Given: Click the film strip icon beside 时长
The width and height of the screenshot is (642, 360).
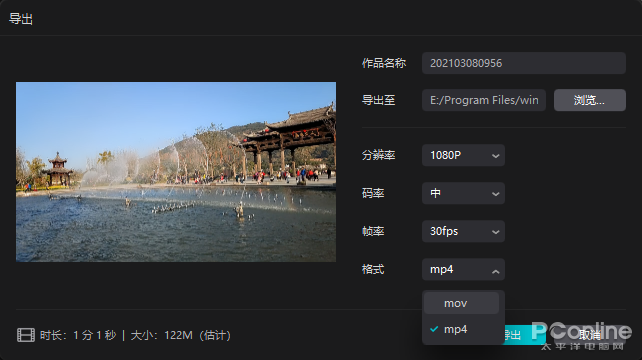Looking at the screenshot, I should click(26, 335).
